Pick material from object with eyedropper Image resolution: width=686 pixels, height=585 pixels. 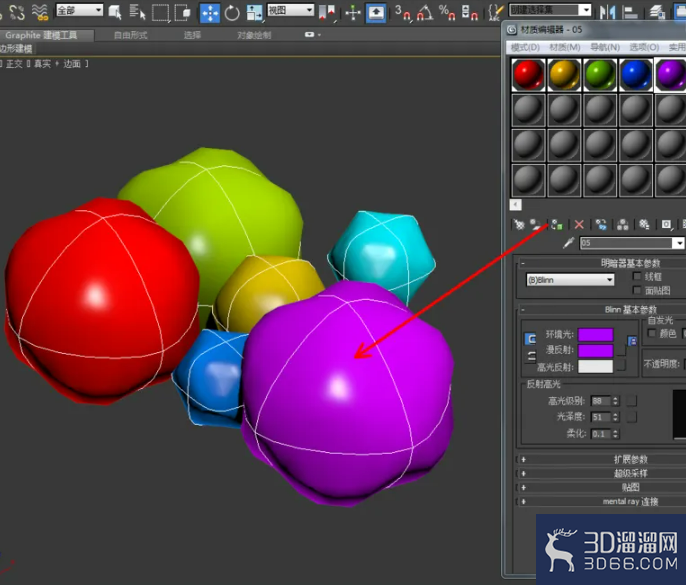568,243
